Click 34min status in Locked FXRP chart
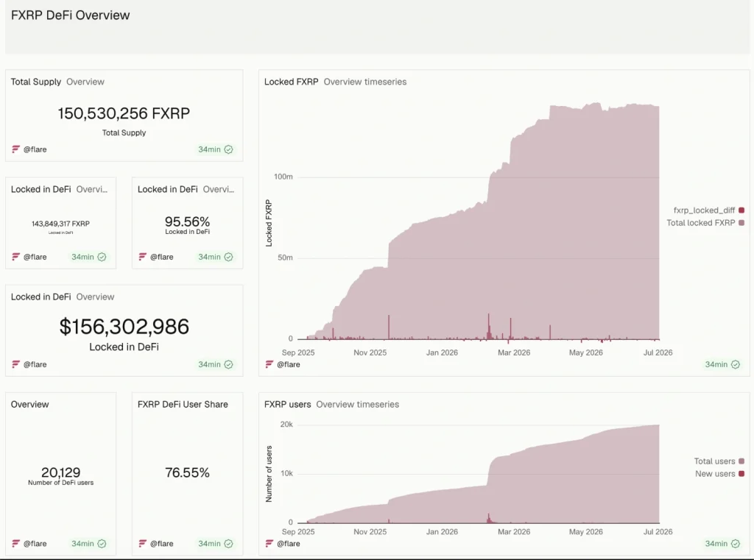This screenshot has height=560, width=754. click(716, 364)
